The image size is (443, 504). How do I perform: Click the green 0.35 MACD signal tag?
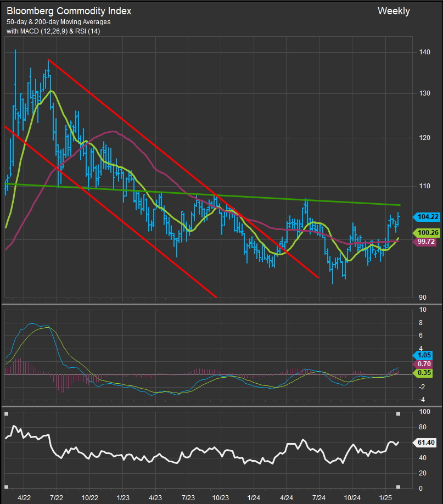(x=423, y=373)
